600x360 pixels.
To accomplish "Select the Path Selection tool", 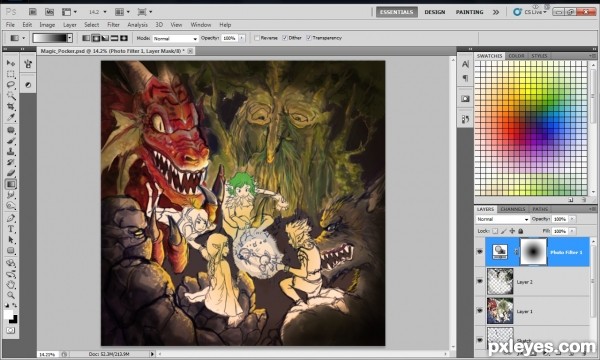I will [11, 240].
